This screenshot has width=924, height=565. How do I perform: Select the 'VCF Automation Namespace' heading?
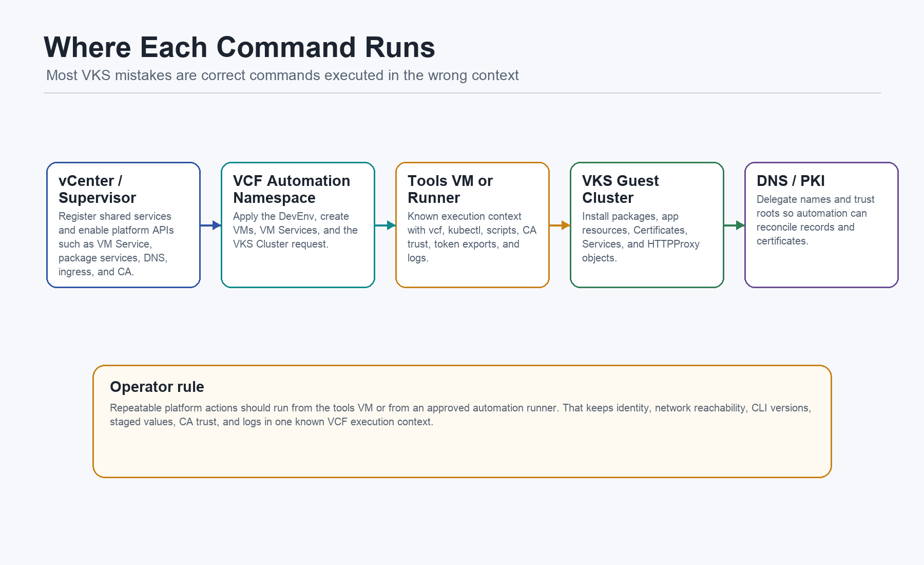click(292, 189)
